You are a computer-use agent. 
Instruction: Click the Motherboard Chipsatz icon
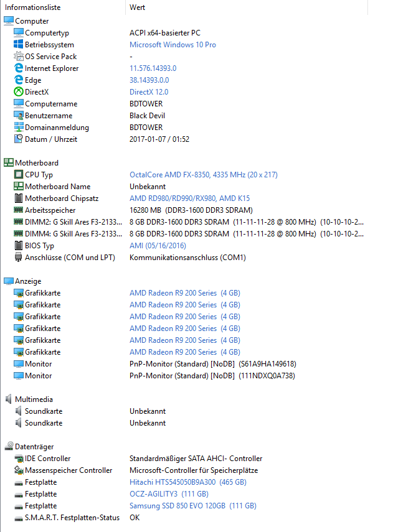[18, 198]
